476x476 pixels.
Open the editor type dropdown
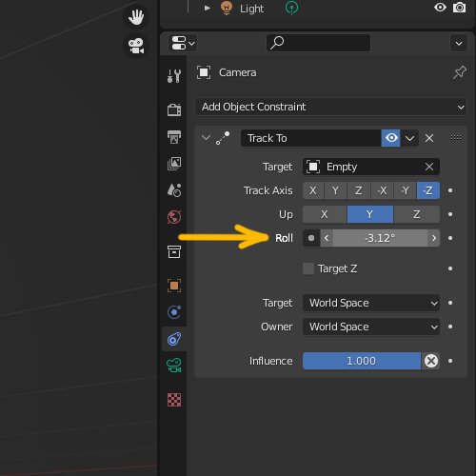point(183,43)
